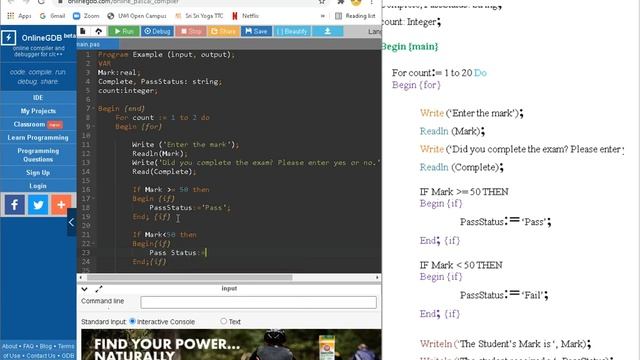Open Classroom in sidebar
640x360 pixels.
(38, 124)
